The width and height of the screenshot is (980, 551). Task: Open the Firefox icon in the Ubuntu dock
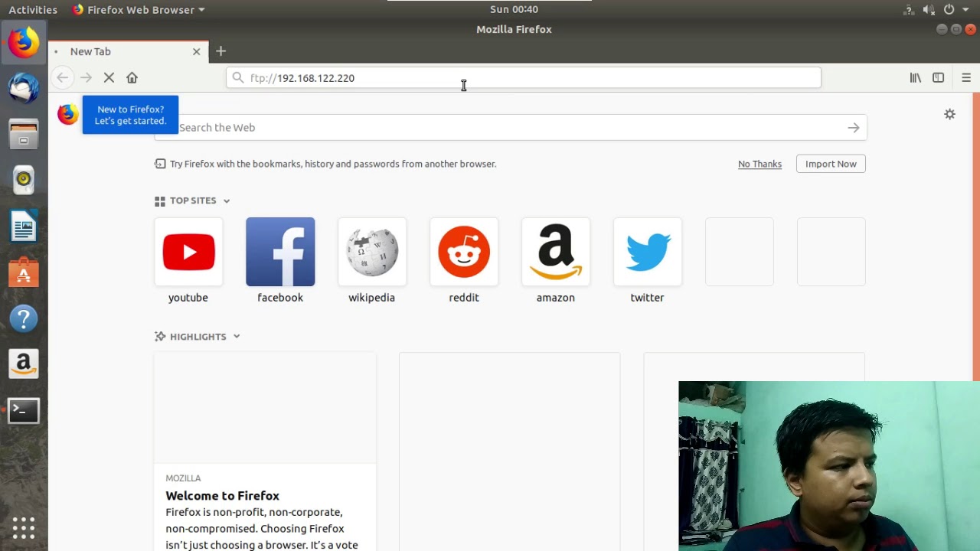[x=24, y=42]
